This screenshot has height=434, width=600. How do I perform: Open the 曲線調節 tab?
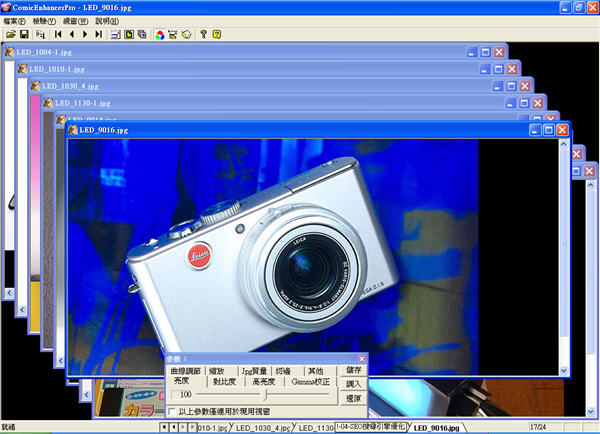(186, 370)
